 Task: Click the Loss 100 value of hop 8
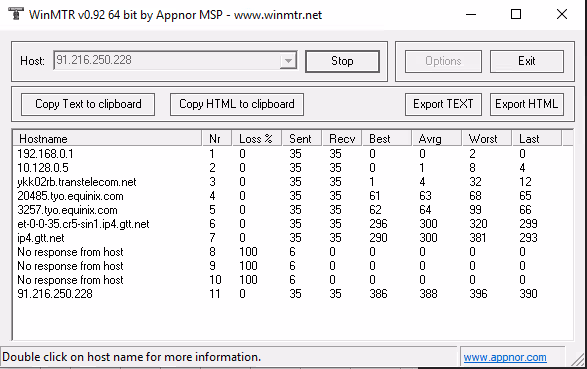[248, 252]
